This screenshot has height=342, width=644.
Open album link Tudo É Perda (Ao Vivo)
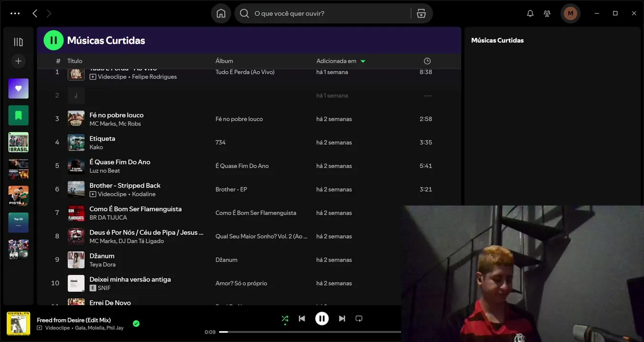[x=245, y=72]
